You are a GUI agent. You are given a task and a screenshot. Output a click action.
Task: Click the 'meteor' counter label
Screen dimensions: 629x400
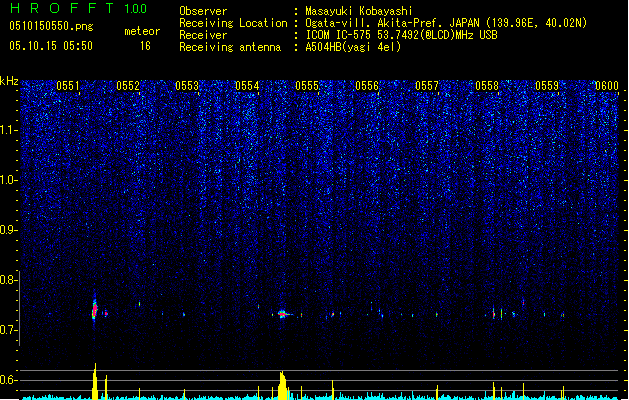pos(142,31)
